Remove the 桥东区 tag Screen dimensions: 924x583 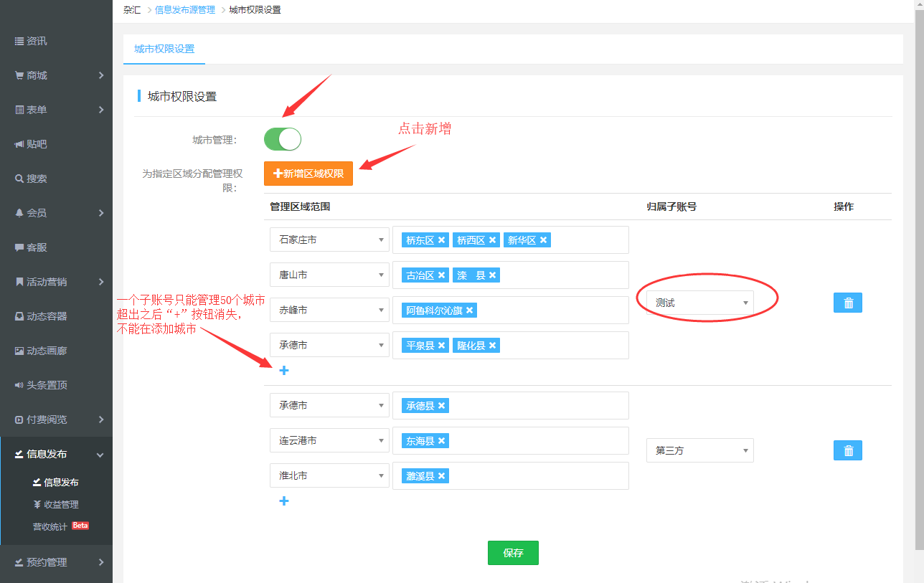442,240
